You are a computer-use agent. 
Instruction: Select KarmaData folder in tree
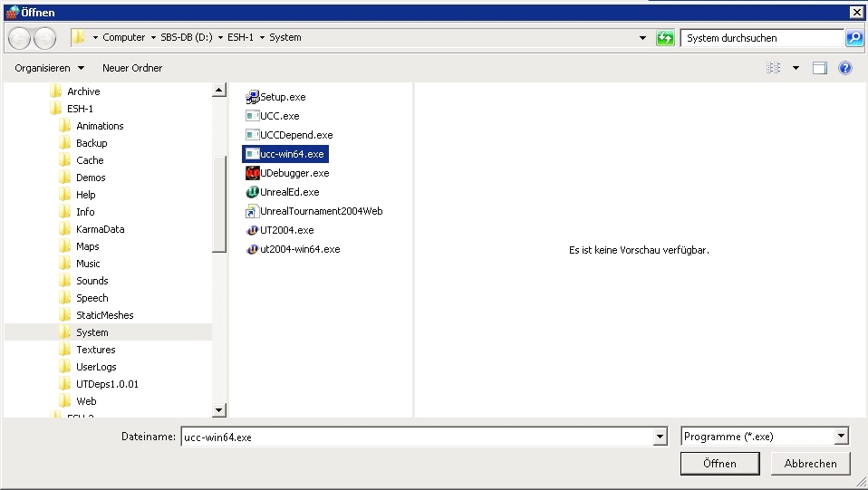(101, 228)
